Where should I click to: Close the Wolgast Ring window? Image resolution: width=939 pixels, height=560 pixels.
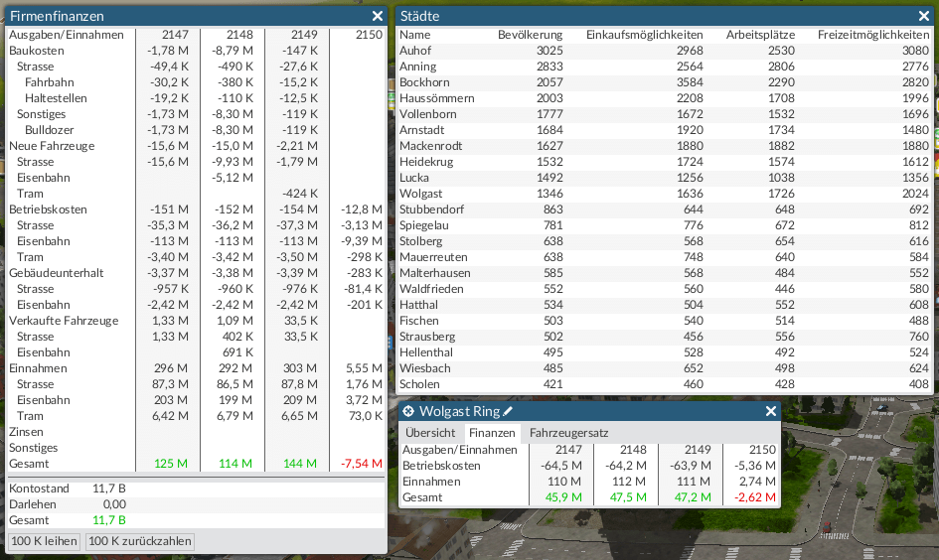[x=771, y=411]
